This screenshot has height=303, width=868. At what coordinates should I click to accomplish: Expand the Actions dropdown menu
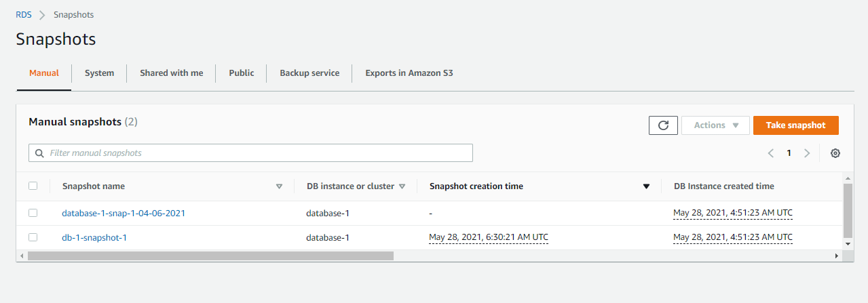pyautogui.click(x=715, y=125)
